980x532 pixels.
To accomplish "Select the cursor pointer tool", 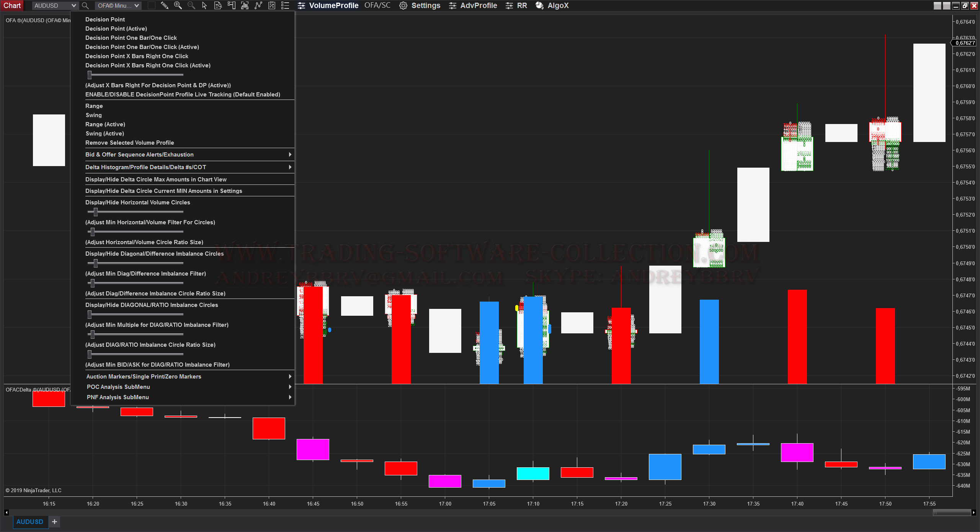I will 204,5.
